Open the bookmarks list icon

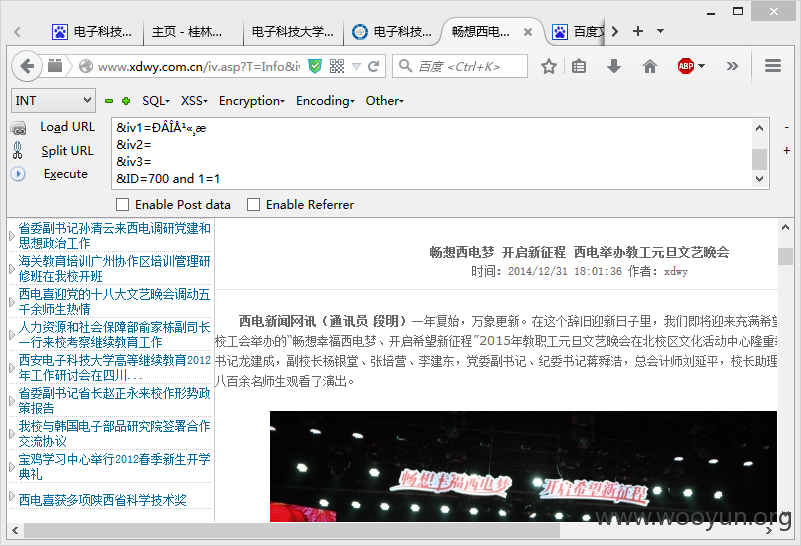[579, 66]
